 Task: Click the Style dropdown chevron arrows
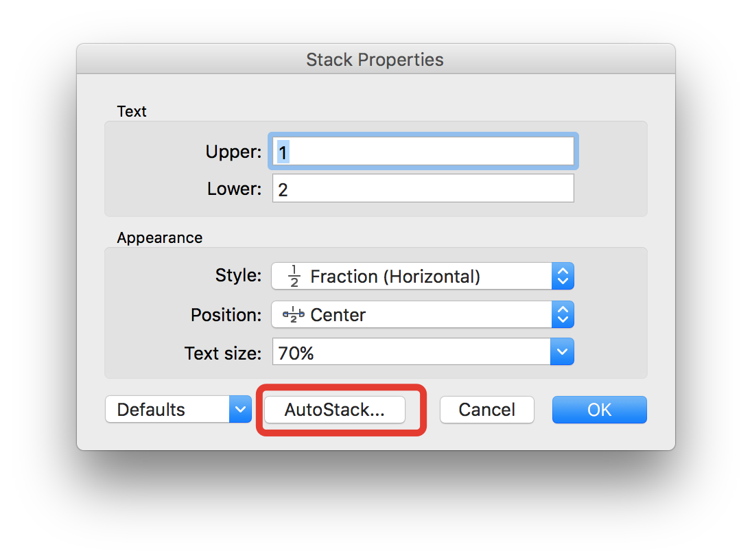click(563, 276)
